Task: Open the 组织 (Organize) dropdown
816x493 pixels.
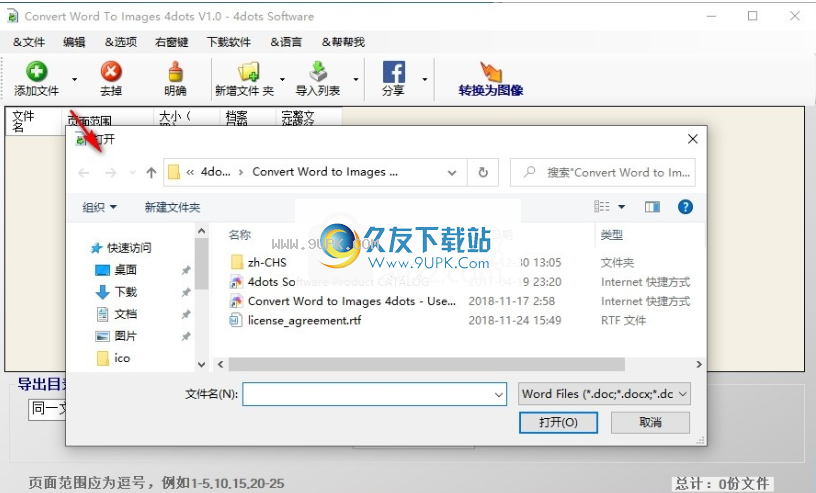Action: pos(99,207)
